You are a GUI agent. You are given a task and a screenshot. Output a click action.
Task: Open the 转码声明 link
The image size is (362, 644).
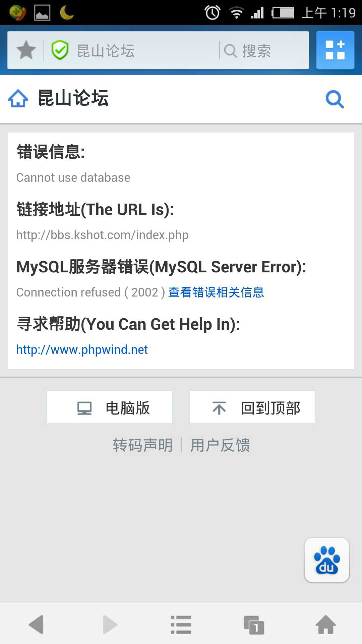tap(142, 445)
